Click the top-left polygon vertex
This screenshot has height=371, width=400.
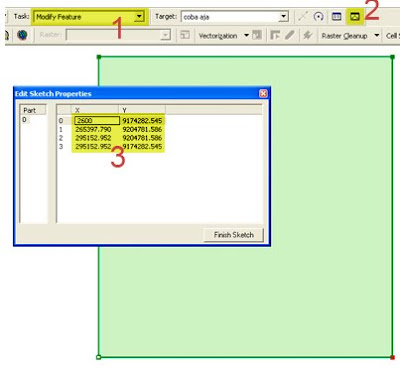point(99,57)
